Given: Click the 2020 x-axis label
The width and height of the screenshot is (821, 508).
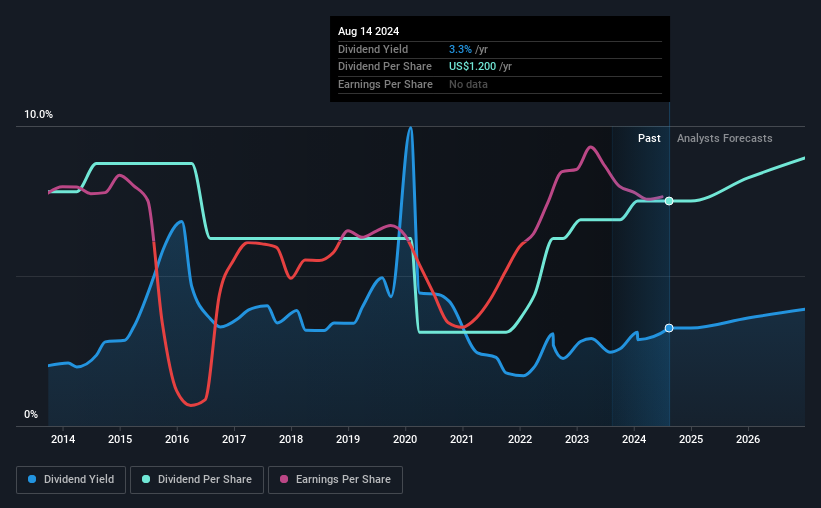Looking at the screenshot, I should 405,439.
